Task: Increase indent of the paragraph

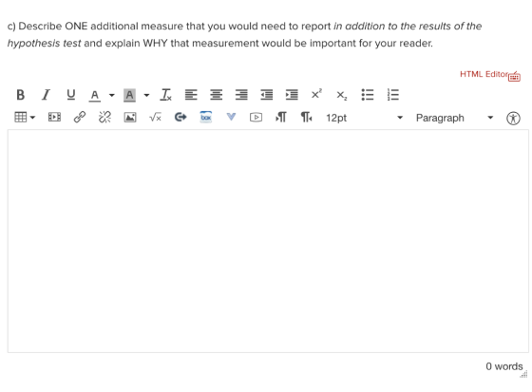Action: [292, 95]
